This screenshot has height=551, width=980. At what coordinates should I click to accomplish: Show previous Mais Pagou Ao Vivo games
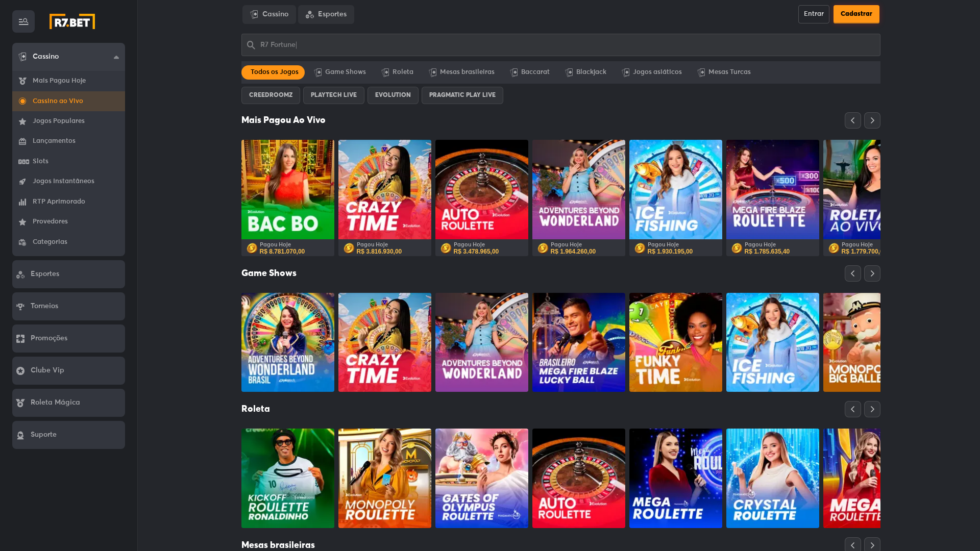tap(852, 120)
